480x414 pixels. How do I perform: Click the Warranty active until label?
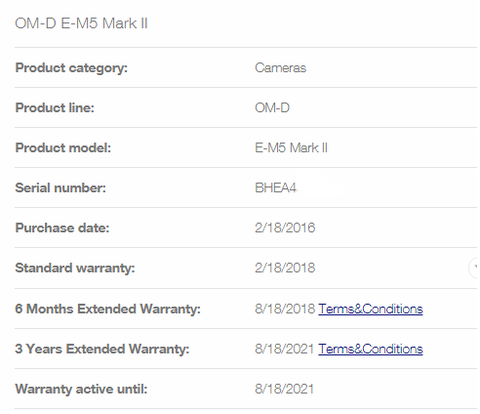pos(81,389)
